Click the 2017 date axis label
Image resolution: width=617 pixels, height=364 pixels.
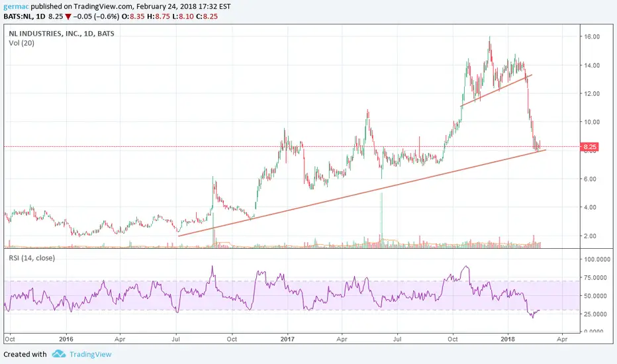287,339
